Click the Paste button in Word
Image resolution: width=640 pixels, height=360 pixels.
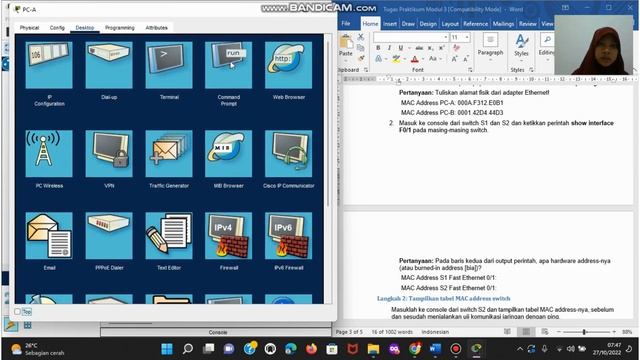pyautogui.click(x=346, y=45)
